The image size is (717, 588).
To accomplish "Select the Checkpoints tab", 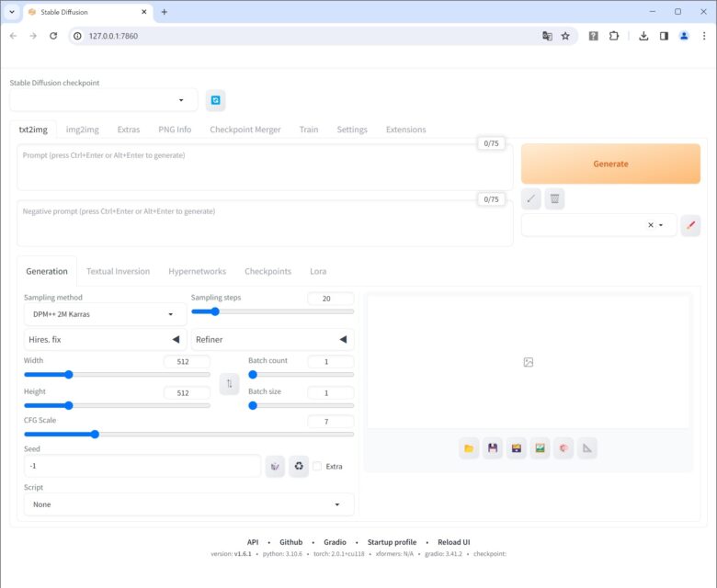I will [x=267, y=271].
